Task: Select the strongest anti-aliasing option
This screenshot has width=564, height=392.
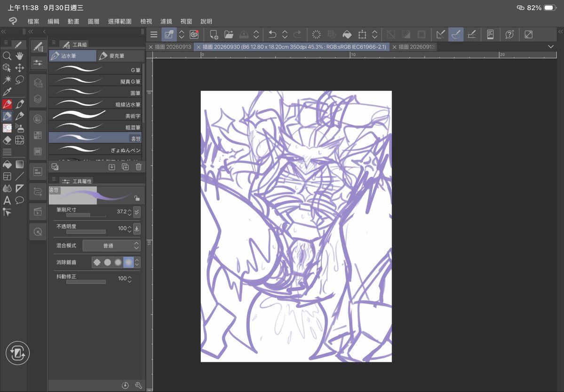Action: pyautogui.click(x=128, y=262)
